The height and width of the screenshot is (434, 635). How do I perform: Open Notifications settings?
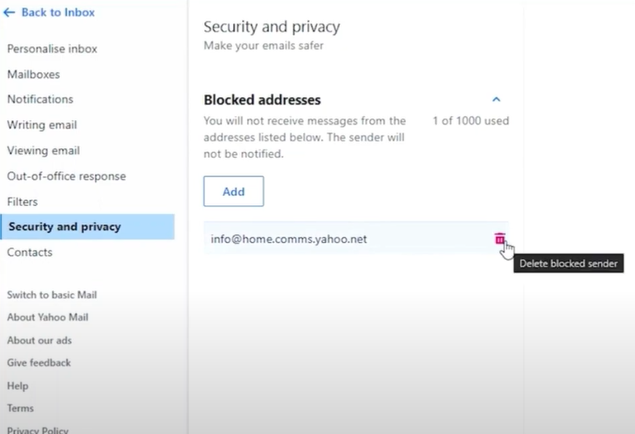point(40,99)
